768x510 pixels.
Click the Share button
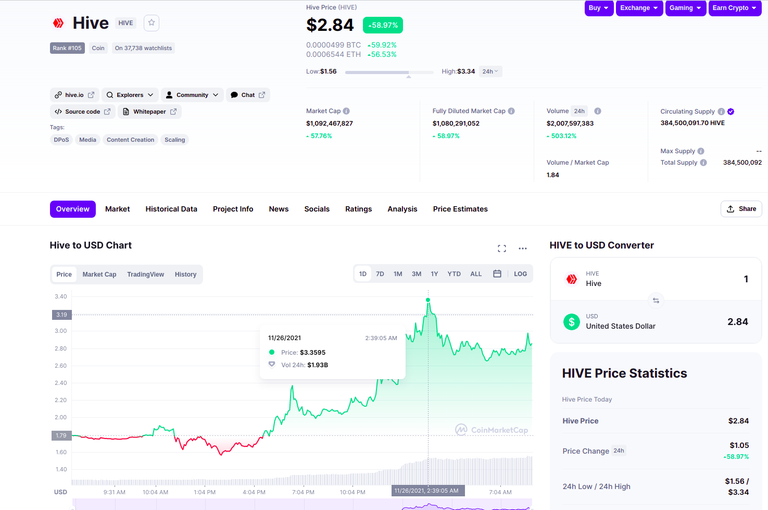[741, 209]
